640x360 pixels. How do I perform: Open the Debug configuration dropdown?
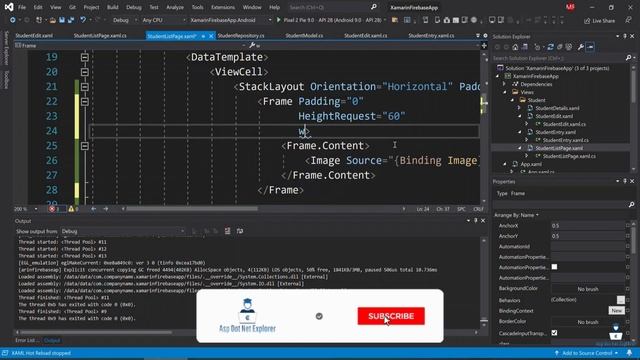click(124, 20)
